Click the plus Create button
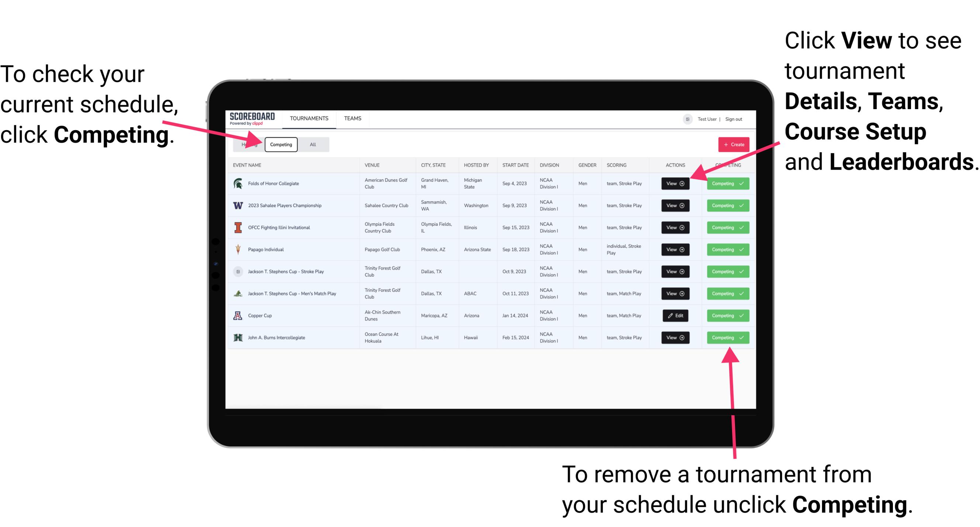The image size is (980, 527). coord(731,145)
